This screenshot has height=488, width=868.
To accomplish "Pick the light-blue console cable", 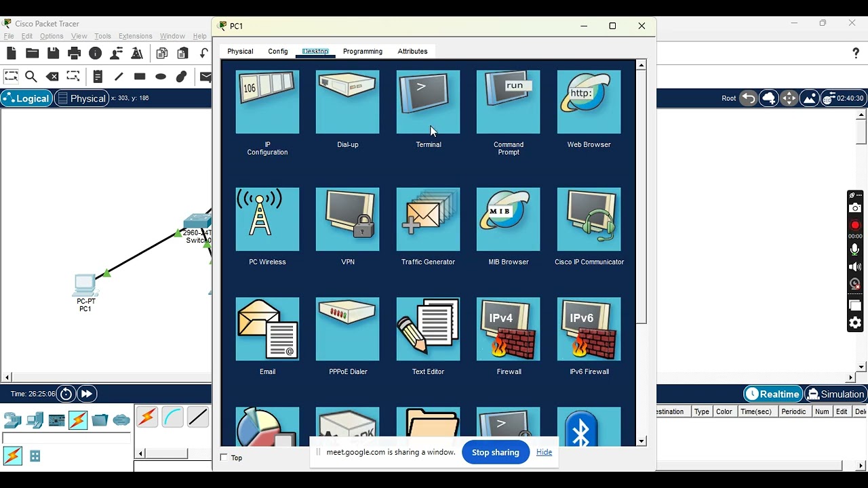I will point(173,418).
